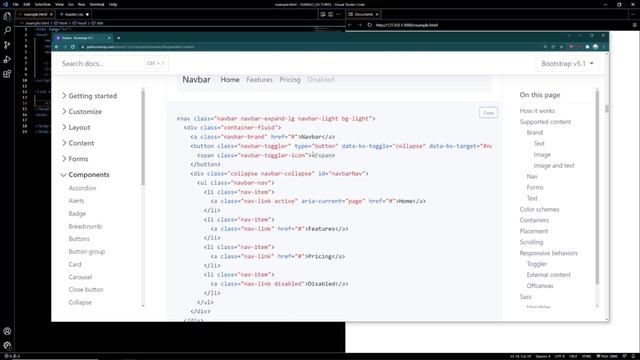Click the Search docs input field
Image resolution: width=640 pixels, height=360 pixels.
point(111,64)
